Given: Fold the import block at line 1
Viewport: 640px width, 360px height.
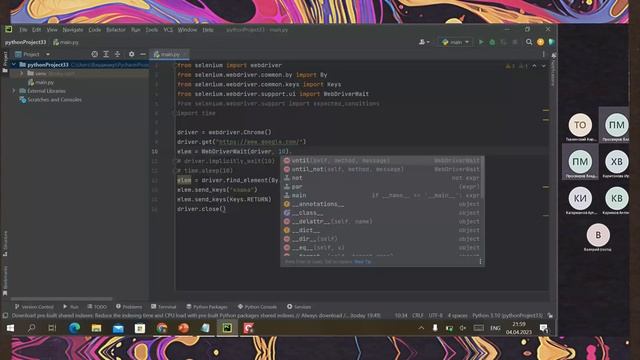Looking at the screenshot, I should [x=175, y=65].
